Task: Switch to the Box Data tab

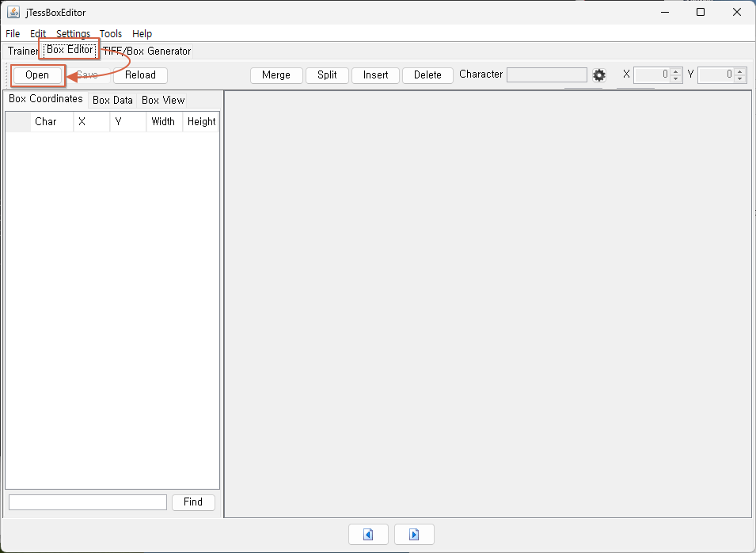Action: point(113,101)
